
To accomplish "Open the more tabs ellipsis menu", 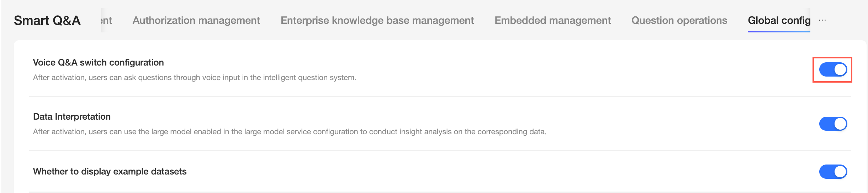I will [x=822, y=20].
